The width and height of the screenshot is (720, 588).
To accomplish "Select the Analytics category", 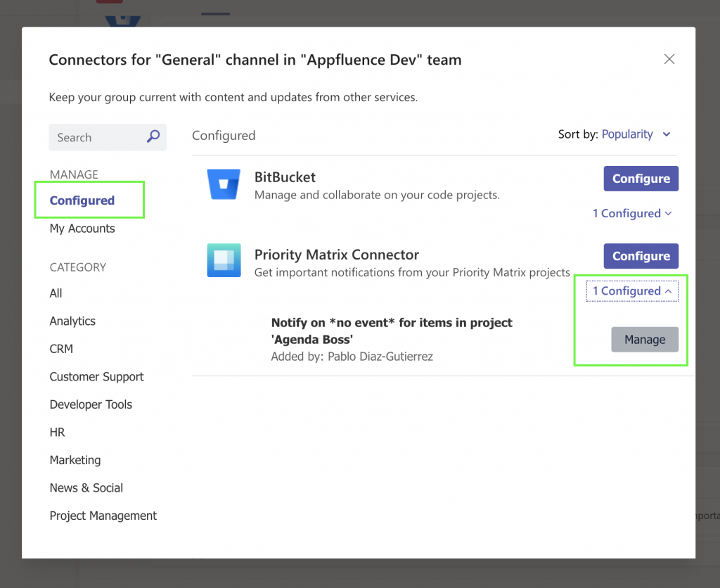I will [72, 321].
